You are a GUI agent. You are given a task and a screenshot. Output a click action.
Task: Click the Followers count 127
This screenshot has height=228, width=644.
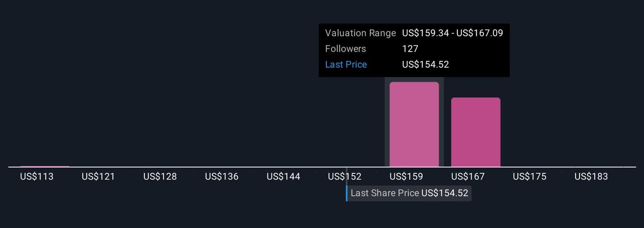(x=410, y=49)
